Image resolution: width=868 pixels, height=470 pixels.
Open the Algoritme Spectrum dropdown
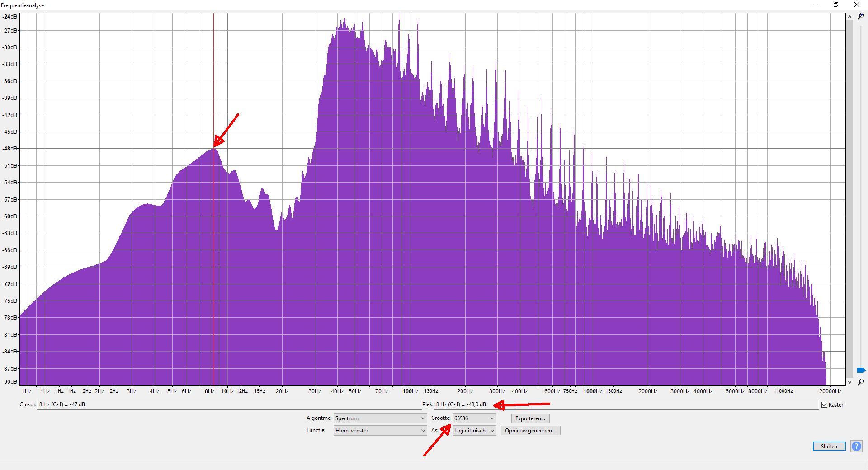(380, 418)
